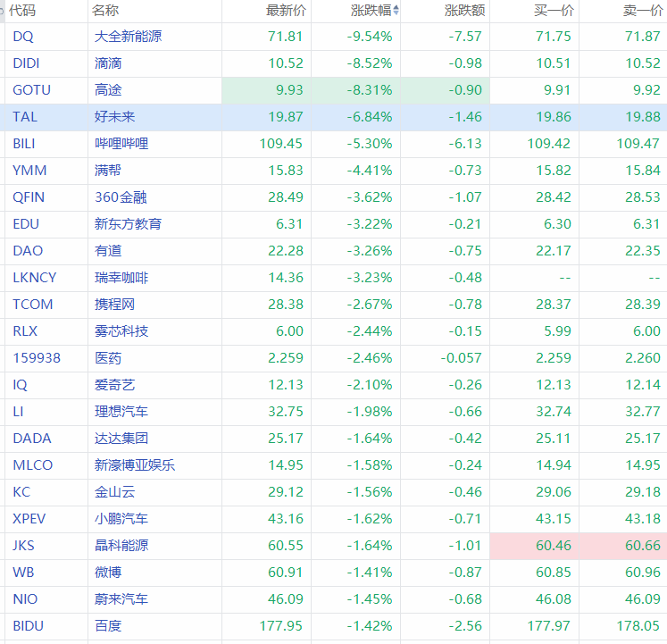The width and height of the screenshot is (667, 644).
Task: Click the sort arrows beside 涨跌幅
Action: [x=396, y=11]
